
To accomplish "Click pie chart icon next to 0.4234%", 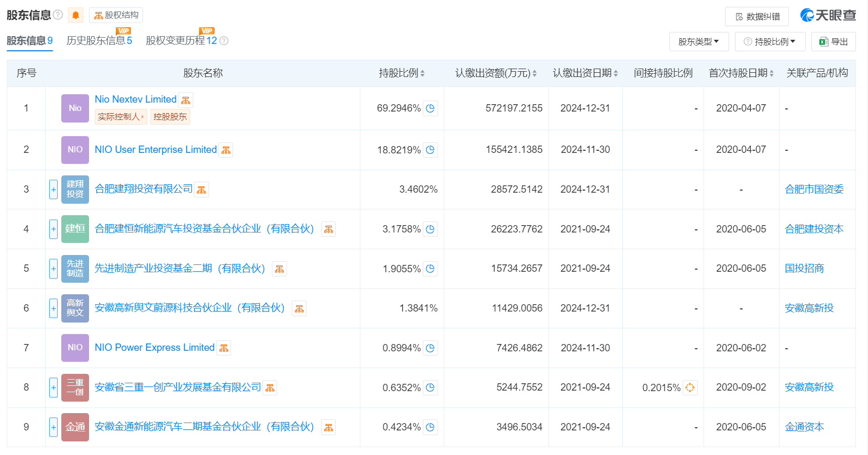I will coord(430,427).
